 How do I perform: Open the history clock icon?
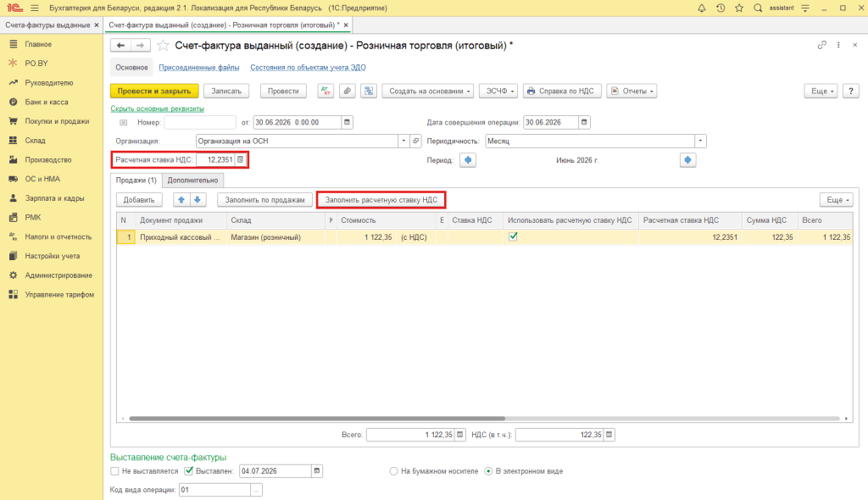[x=721, y=8]
